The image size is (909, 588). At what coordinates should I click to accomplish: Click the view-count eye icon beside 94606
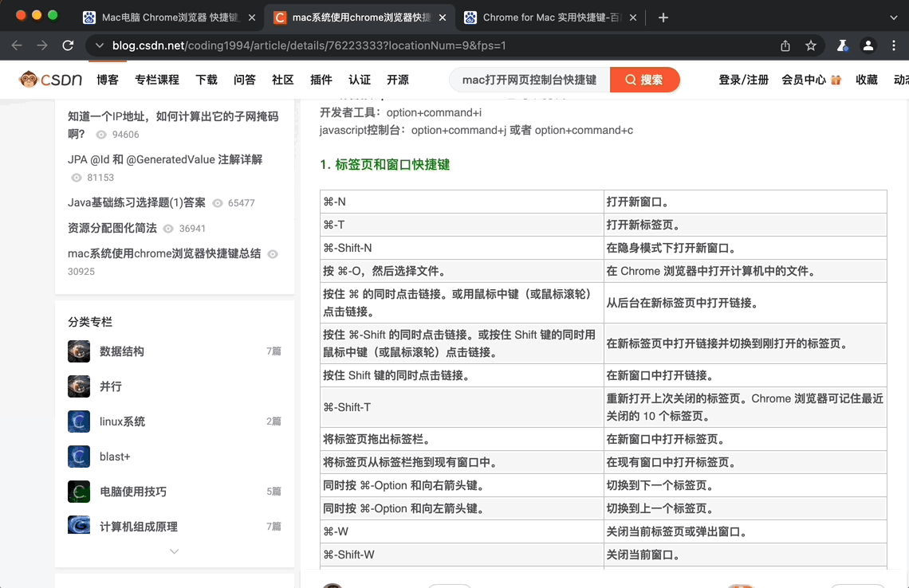click(x=101, y=135)
